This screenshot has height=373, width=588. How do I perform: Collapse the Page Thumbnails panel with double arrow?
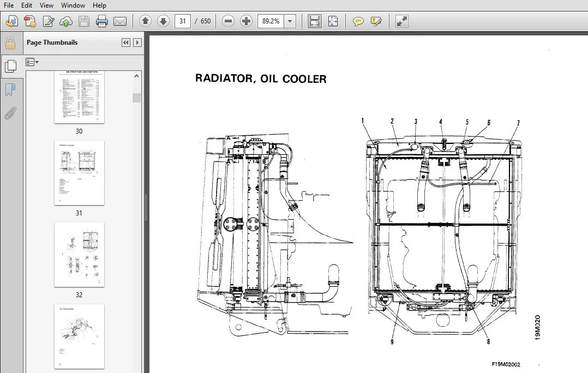coord(126,43)
